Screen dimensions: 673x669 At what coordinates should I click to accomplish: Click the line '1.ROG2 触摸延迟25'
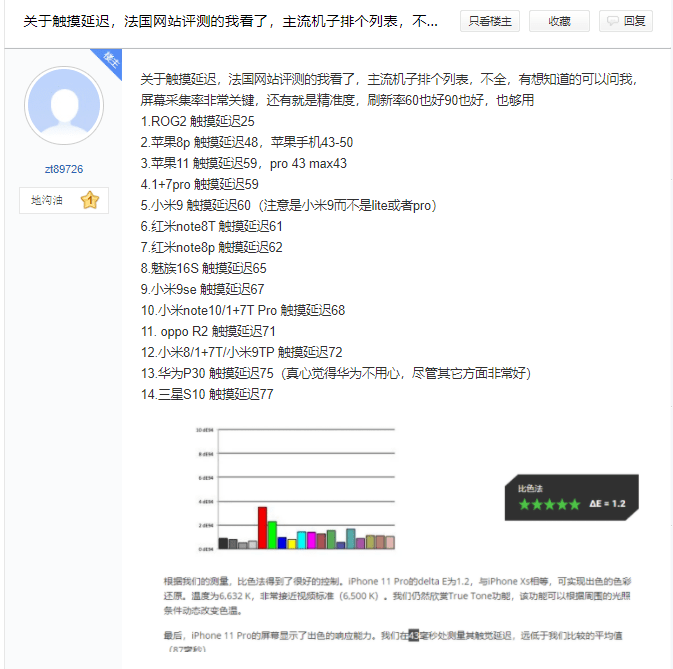pyautogui.click(x=197, y=121)
